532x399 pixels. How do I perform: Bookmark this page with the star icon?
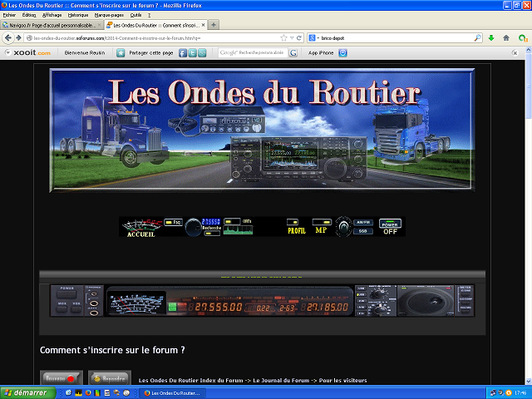click(x=283, y=38)
